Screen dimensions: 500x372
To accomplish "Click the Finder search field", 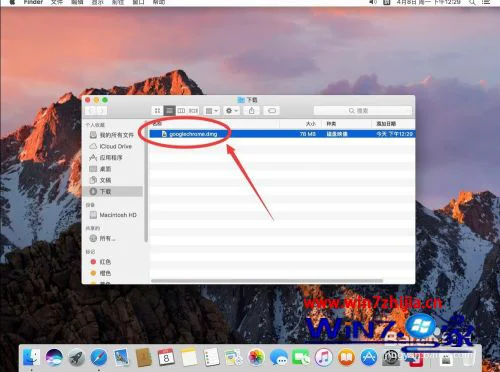I will (363, 111).
